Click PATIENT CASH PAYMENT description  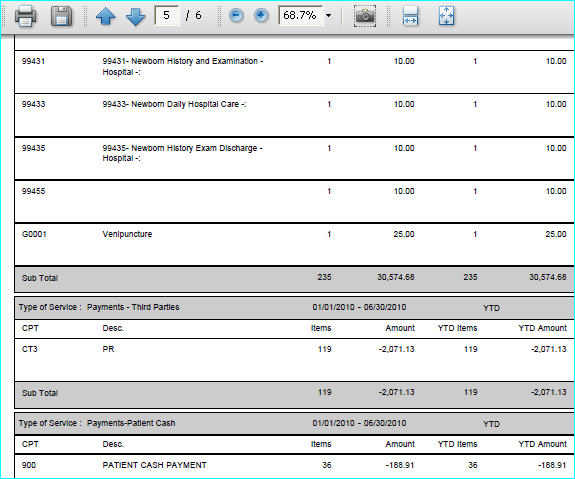click(154, 465)
